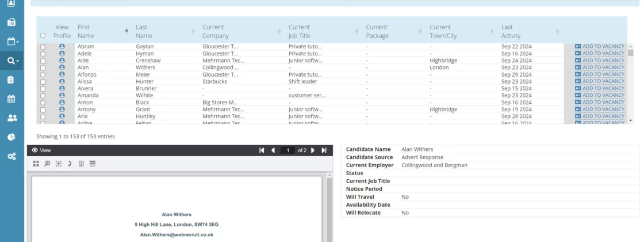The width and height of the screenshot is (644, 242).
Task: Open the two-people users icon in sidebar
Action: tap(11, 118)
